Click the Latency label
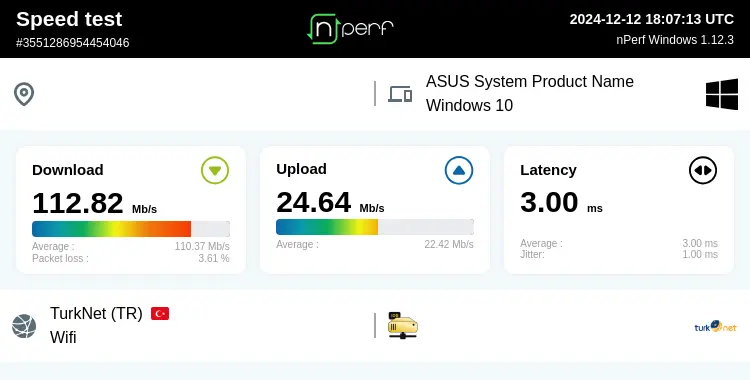This screenshot has width=750, height=380. tap(549, 170)
